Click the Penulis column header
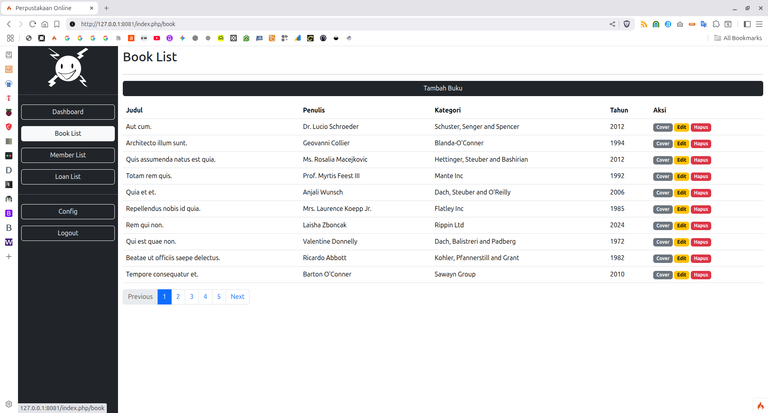Image resolution: width=768 pixels, height=413 pixels. tap(314, 110)
